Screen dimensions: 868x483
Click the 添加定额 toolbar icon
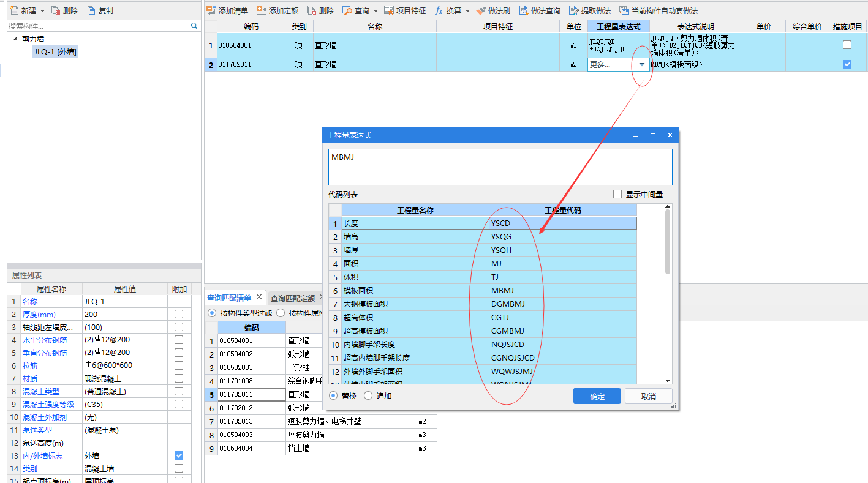262,10
